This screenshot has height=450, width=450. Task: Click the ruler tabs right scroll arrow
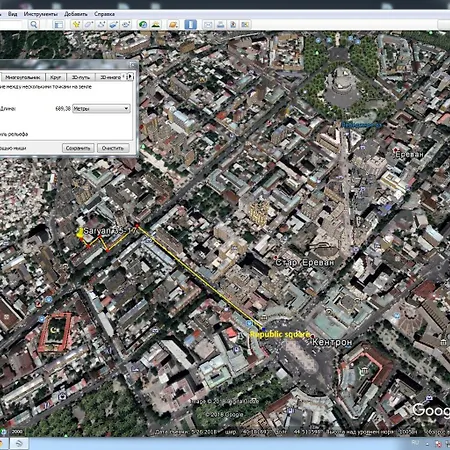(x=130, y=77)
